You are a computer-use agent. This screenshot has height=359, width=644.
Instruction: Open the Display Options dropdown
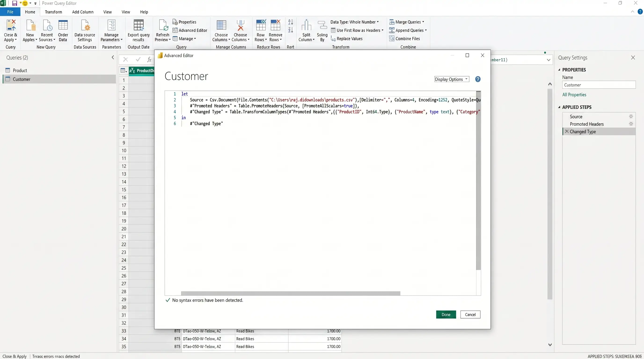451,79
